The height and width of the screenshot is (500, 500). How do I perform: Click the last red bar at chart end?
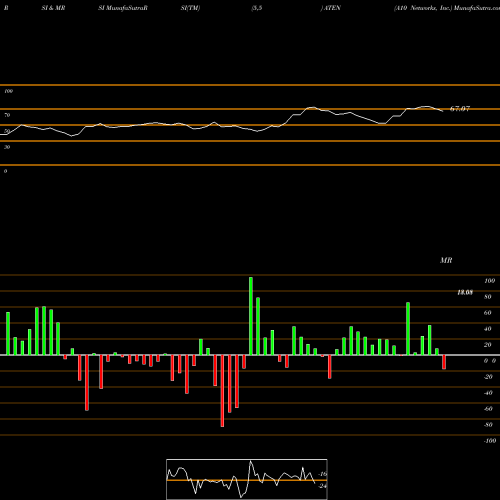[x=444, y=362]
